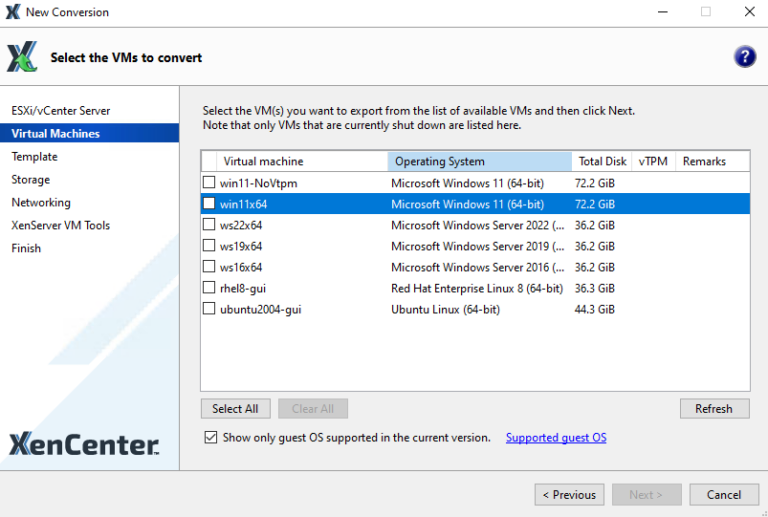This screenshot has width=768, height=517.
Task: Sort by the Operating System column header
Action: 480,161
